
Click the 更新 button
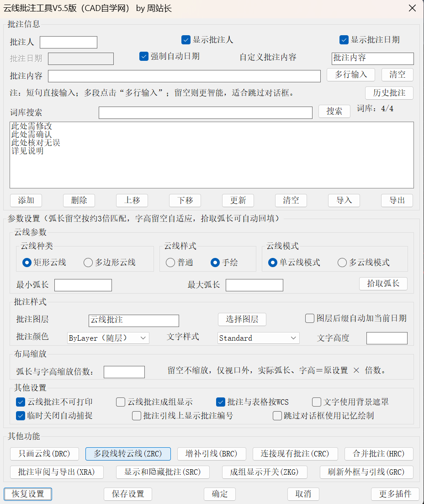coord(238,201)
